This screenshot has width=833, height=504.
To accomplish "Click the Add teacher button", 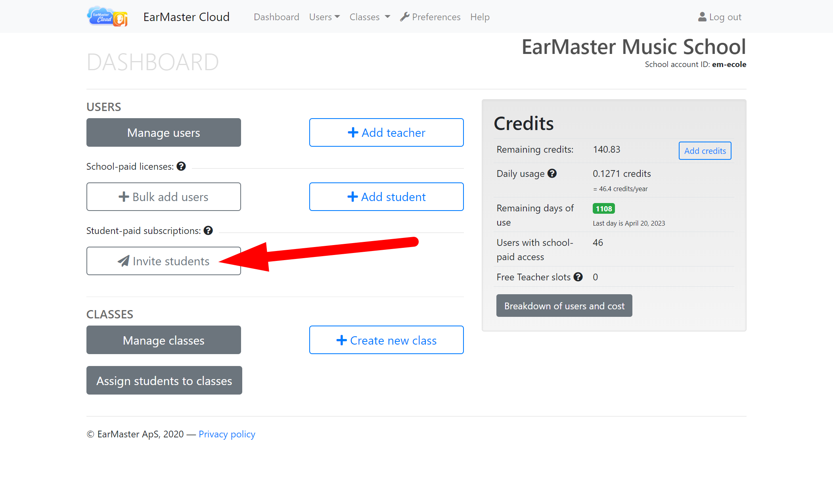I will 386,132.
